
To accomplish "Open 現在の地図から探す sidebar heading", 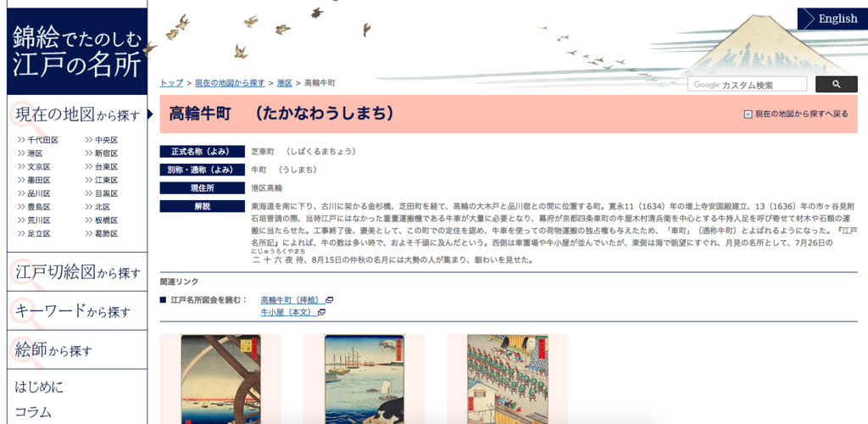I will click(x=77, y=114).
